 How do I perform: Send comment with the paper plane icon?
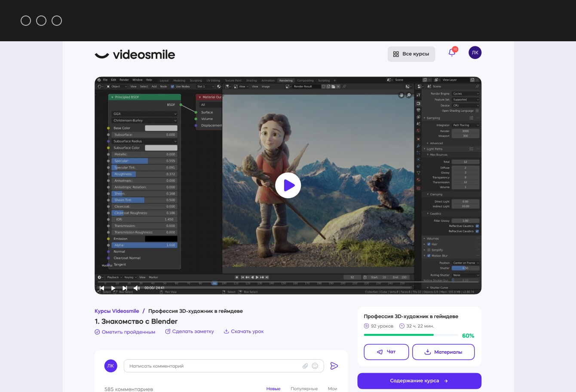point(334,366)
